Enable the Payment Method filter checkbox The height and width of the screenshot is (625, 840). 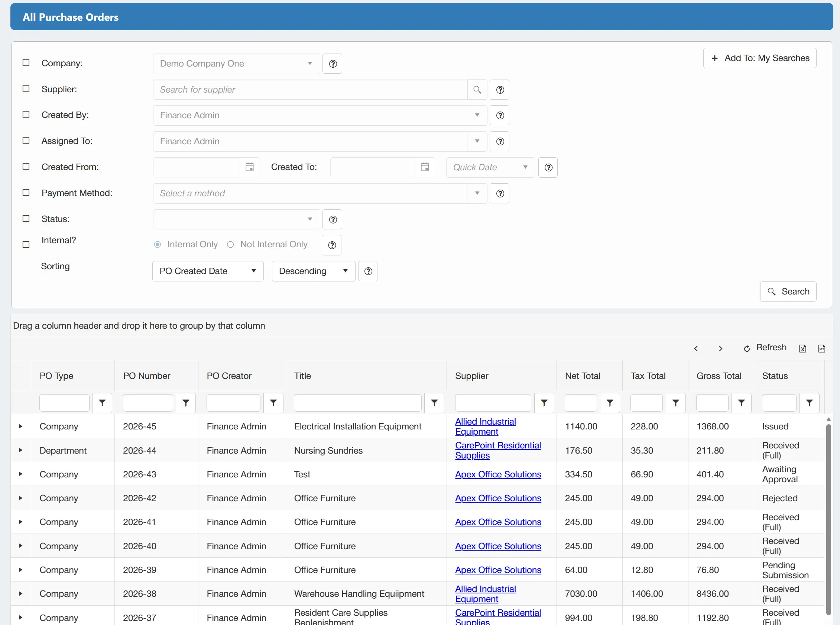click(x=26, y=193)
